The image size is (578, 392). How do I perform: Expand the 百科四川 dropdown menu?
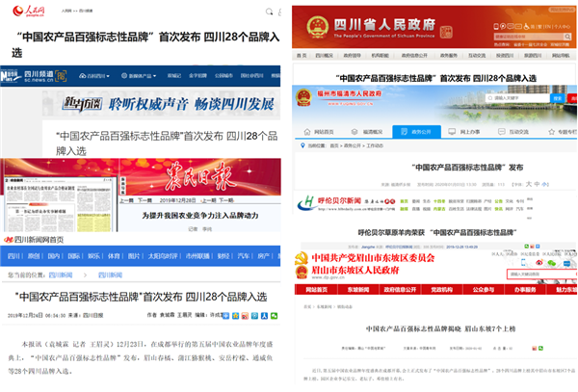coord(96,73)
